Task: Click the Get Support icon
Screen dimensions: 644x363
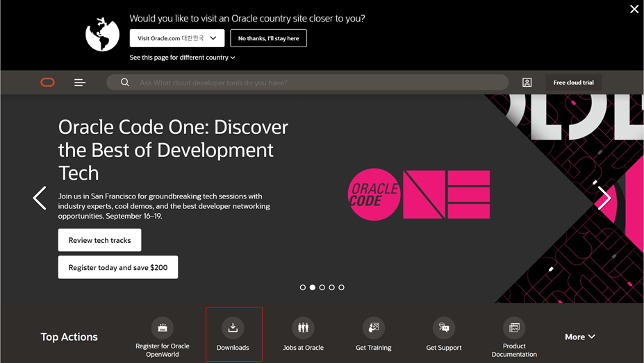Action: tap(444, 328)
